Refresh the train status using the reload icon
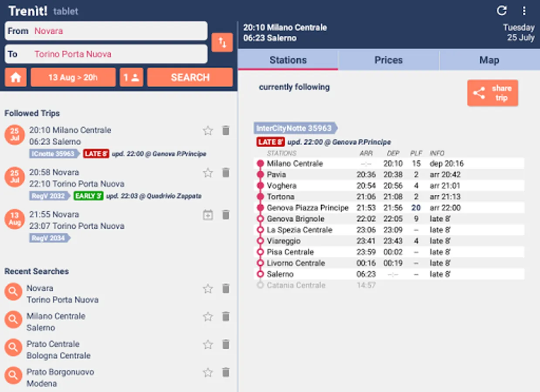The width and height of the screenshot is (540, 392). 502,10
